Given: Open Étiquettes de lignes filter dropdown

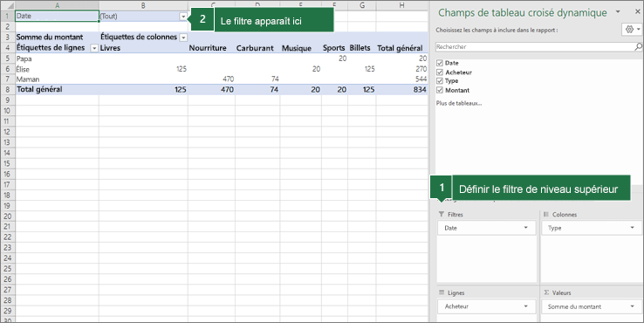Looking at the screenshot, I should 94,48.
